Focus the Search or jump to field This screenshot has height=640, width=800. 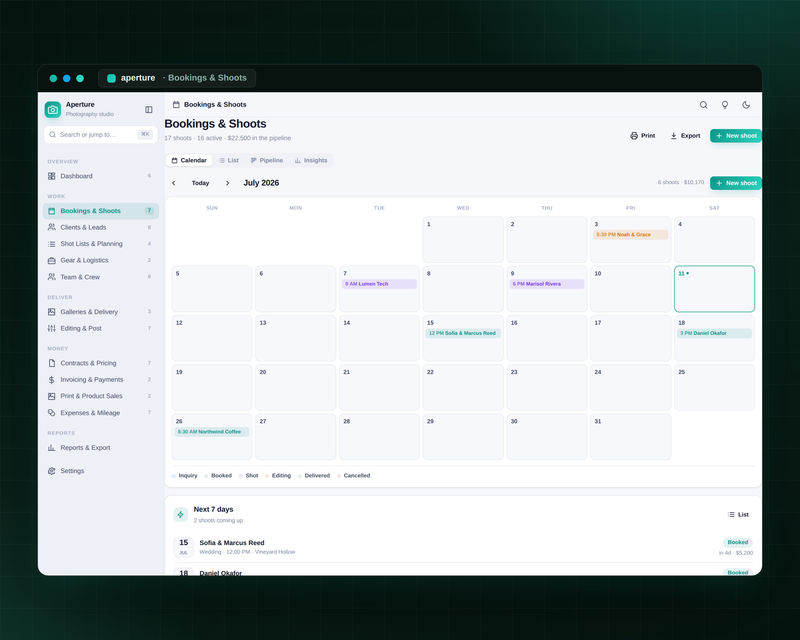coord(101,135)
